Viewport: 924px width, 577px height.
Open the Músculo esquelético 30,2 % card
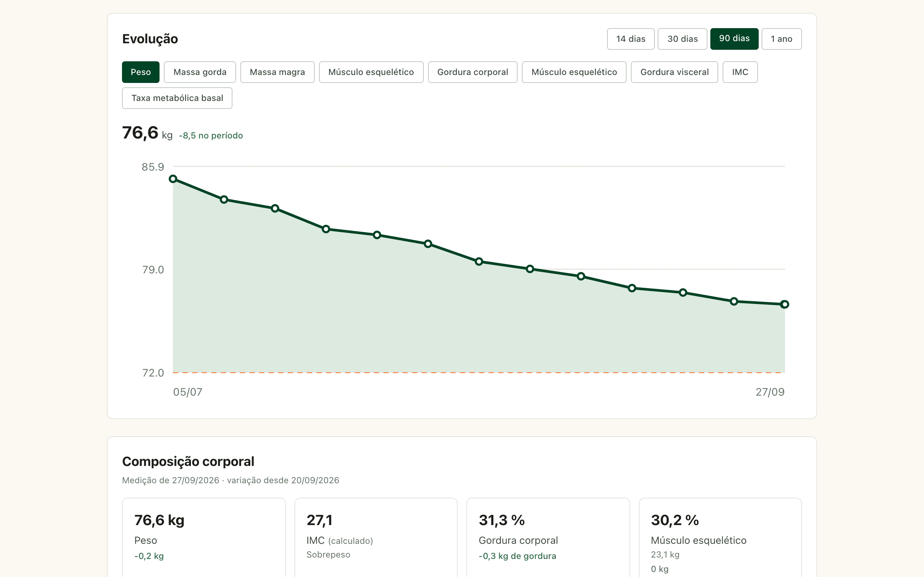720,537
